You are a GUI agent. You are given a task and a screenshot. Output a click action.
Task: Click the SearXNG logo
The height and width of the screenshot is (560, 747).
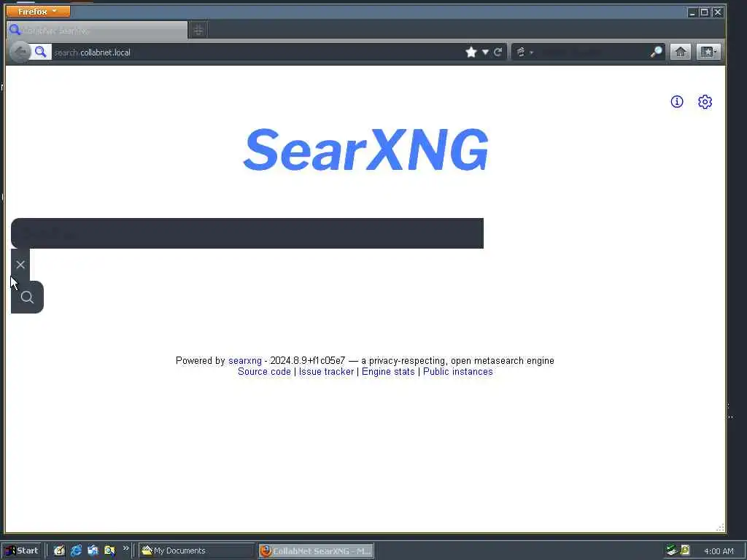tap(366, 149)
